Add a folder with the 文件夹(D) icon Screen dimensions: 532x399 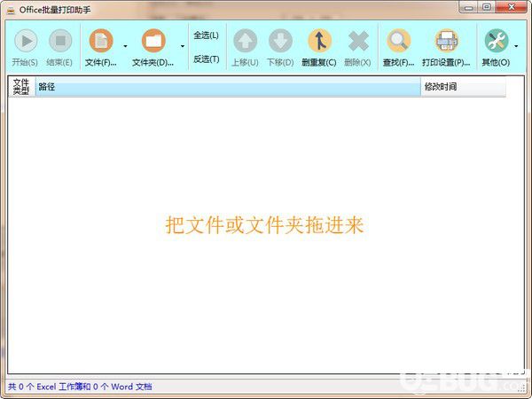point(153,41)
